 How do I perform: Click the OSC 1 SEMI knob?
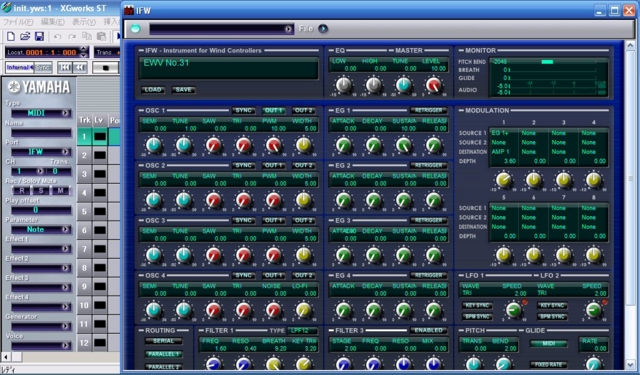tap(154, 145)
